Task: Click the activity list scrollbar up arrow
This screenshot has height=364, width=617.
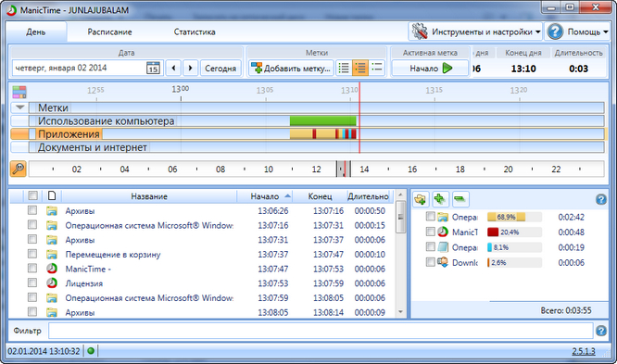Action: [x=400, y=195]
